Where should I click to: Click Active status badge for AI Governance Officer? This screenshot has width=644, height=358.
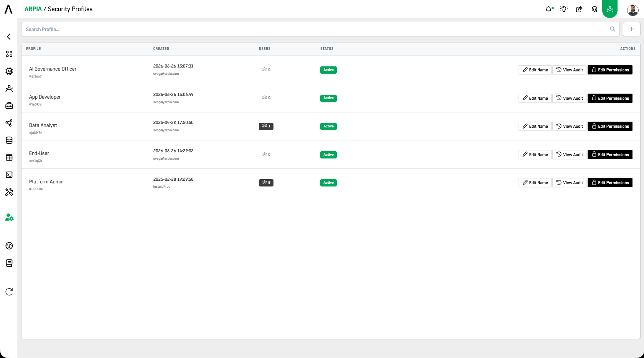point(328,70)
